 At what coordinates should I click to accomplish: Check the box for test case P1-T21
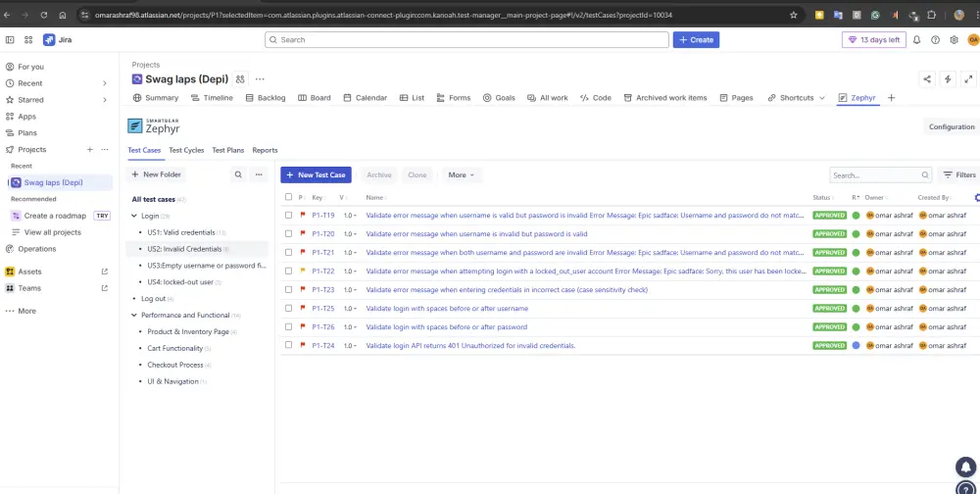(288, 253)
